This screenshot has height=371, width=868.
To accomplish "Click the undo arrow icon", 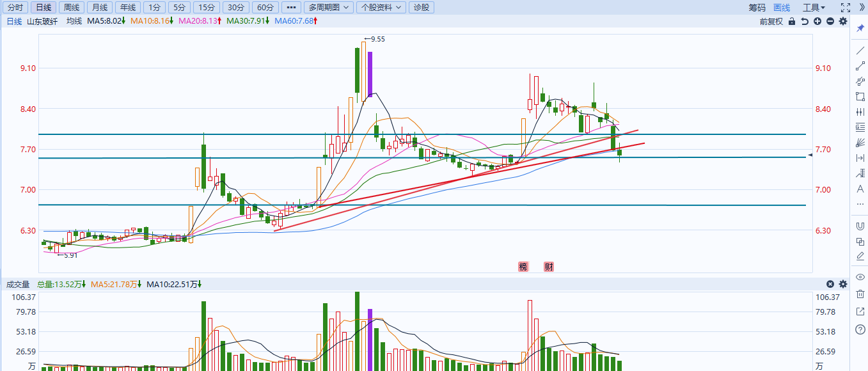I will [805, 21].
